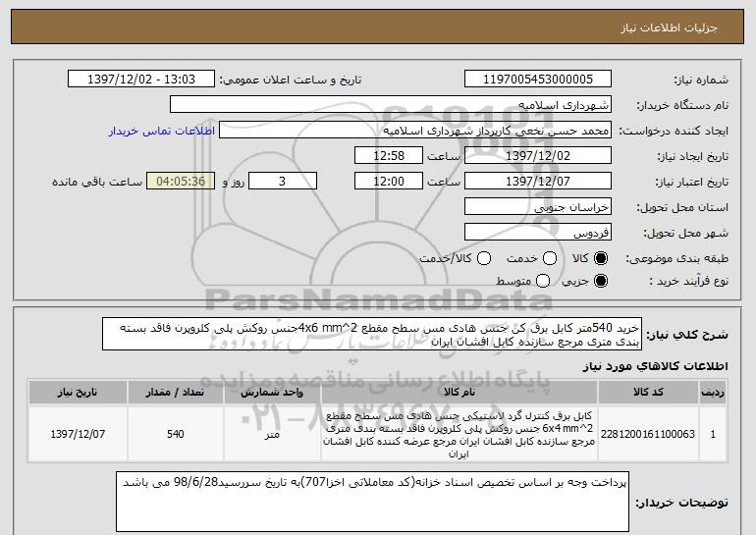756x535 pixels.
Task: Click the کد کالا column header
Action: tap(648, 393)
